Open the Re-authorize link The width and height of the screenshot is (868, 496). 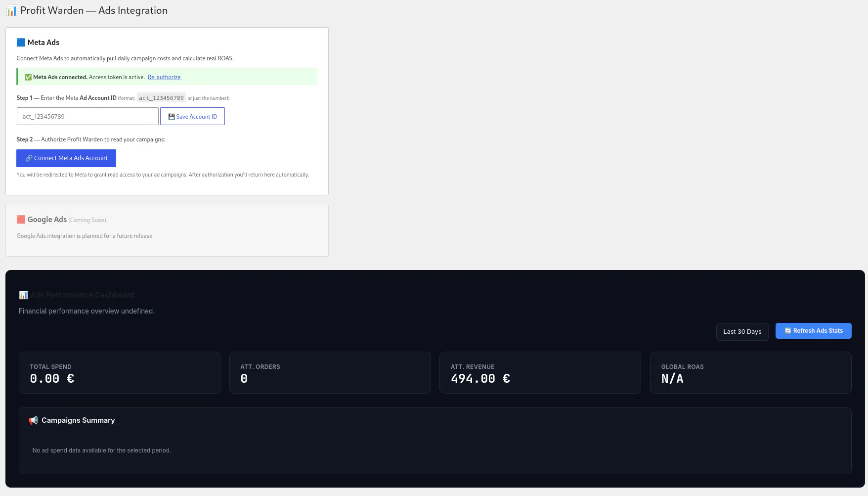click(164, 77)
